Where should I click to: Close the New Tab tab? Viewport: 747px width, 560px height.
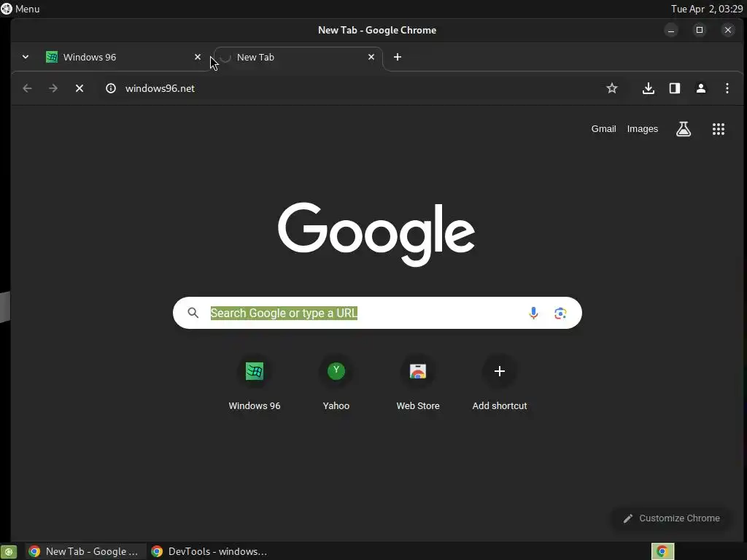[371, 57]
